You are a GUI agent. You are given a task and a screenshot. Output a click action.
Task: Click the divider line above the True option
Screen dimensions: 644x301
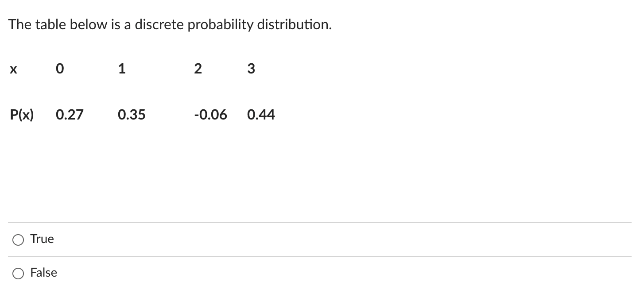[x=322, y=222]
